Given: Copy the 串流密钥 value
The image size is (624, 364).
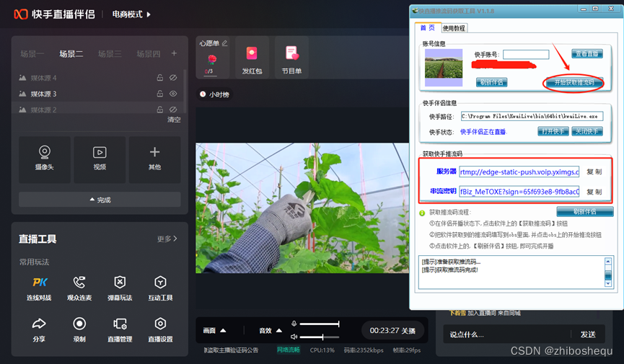Looking at the screenshot, I should [x=594, y=192].
